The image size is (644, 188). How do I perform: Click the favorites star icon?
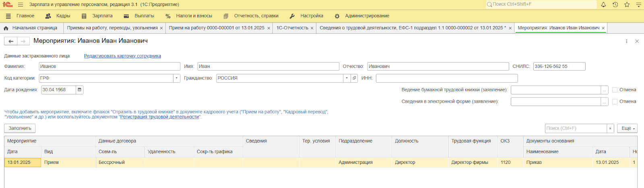627,4
